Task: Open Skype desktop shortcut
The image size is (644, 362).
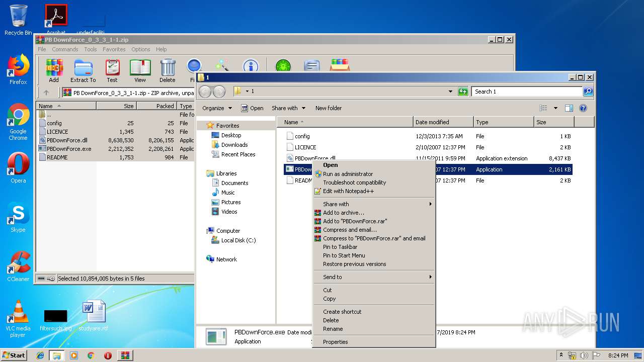Action: coord(18,217)
